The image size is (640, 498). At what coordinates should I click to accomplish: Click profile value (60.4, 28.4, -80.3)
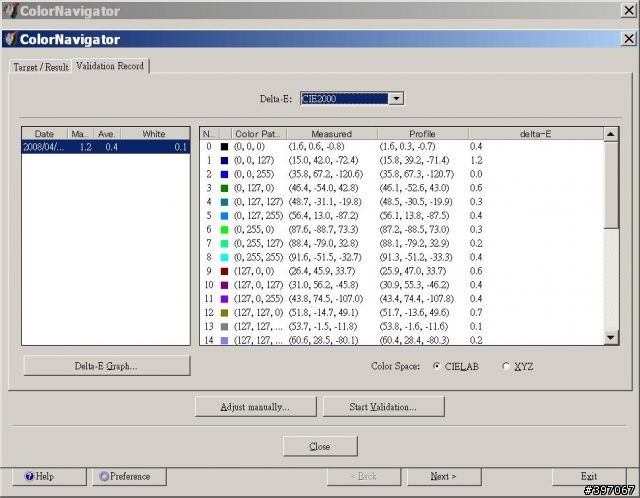click(x=414, y=340)
